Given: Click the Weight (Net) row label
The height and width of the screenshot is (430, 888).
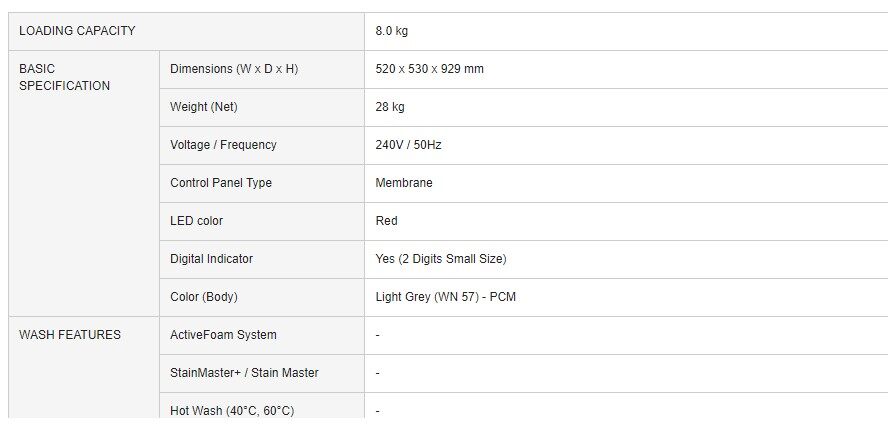Looking at the screenshot, I should (x=204, y=107).
